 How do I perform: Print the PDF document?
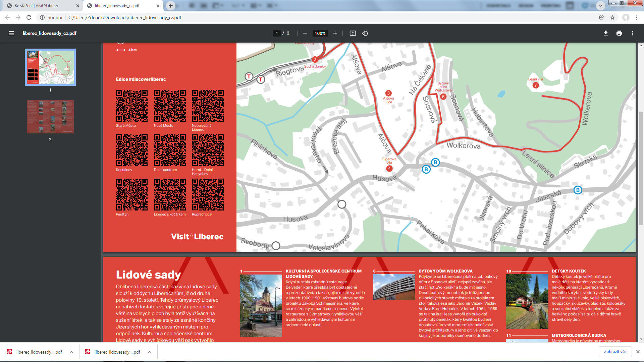coord(619,33)
